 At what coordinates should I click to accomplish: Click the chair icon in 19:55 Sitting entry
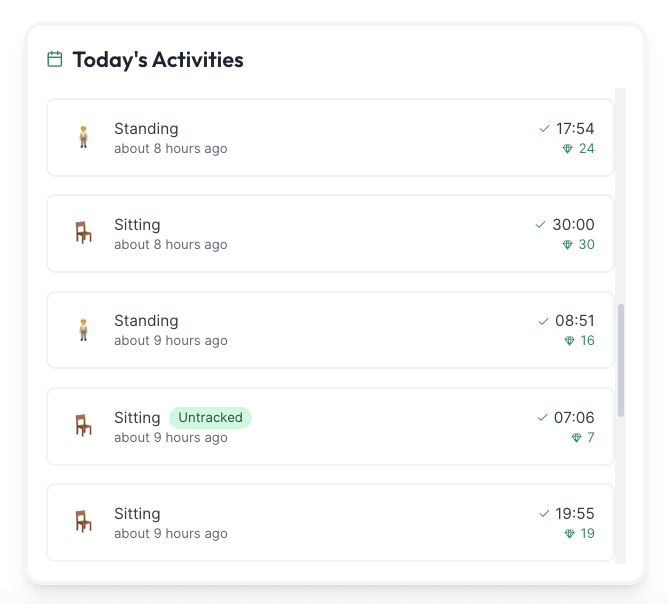pyautogui.click(x=84, y=522)
